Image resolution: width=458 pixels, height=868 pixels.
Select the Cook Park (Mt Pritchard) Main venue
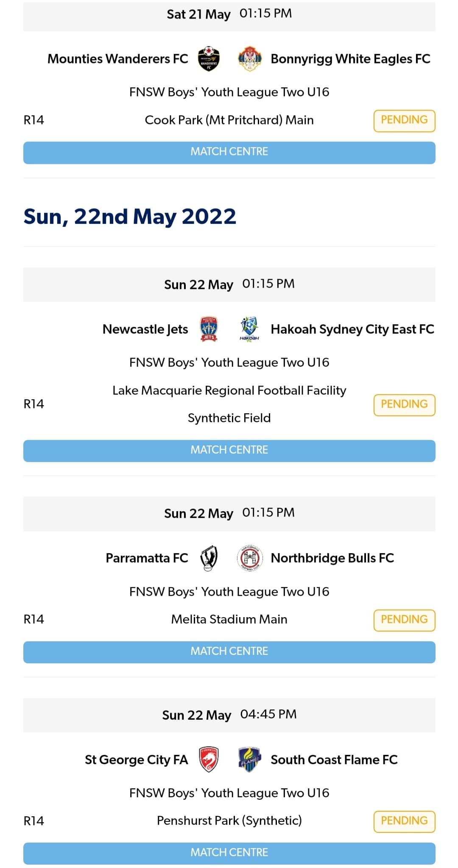[229, 120]
